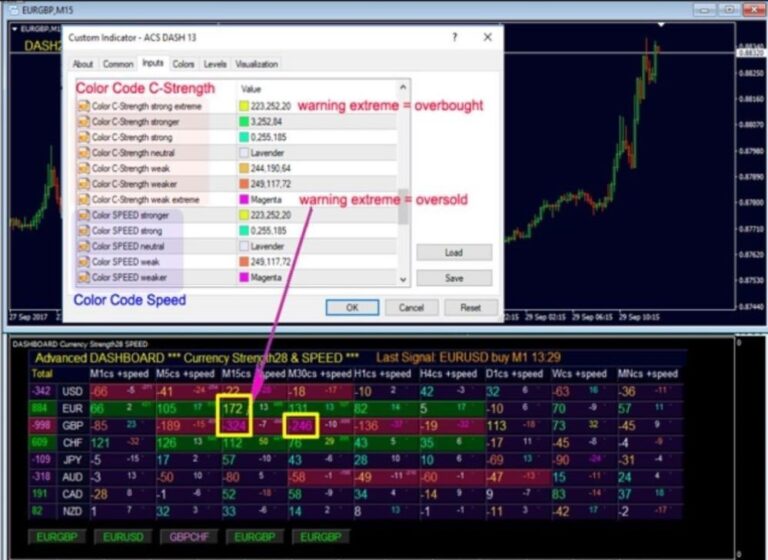
Task: Switch to the Colors tab
Action: tap(184, 64)
